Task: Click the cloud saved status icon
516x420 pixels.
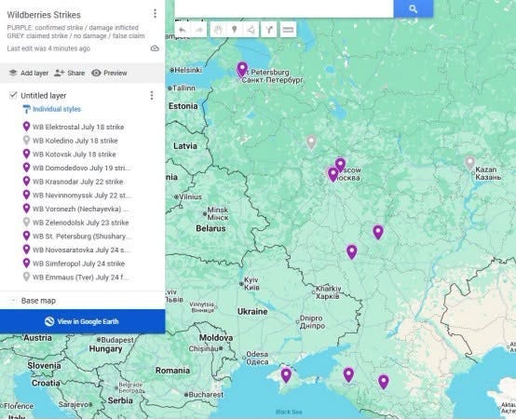Action: pyautogui.click(x=155, y=48)
